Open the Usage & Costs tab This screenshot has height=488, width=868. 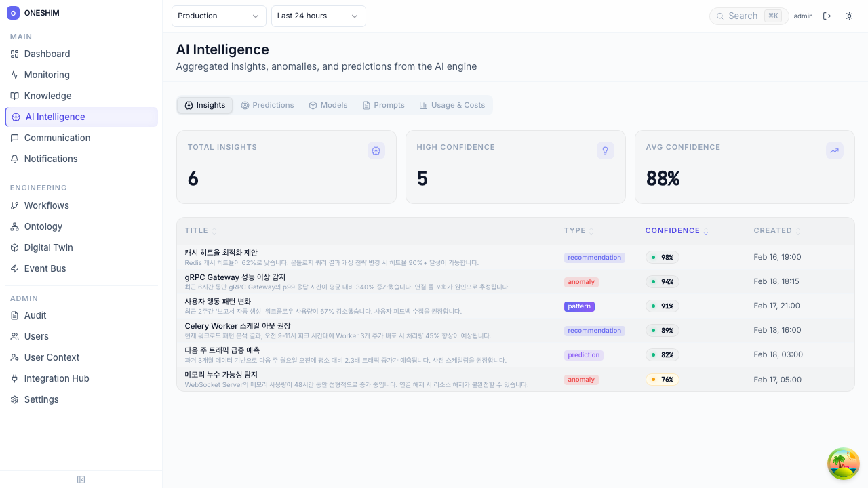point(452,105)
